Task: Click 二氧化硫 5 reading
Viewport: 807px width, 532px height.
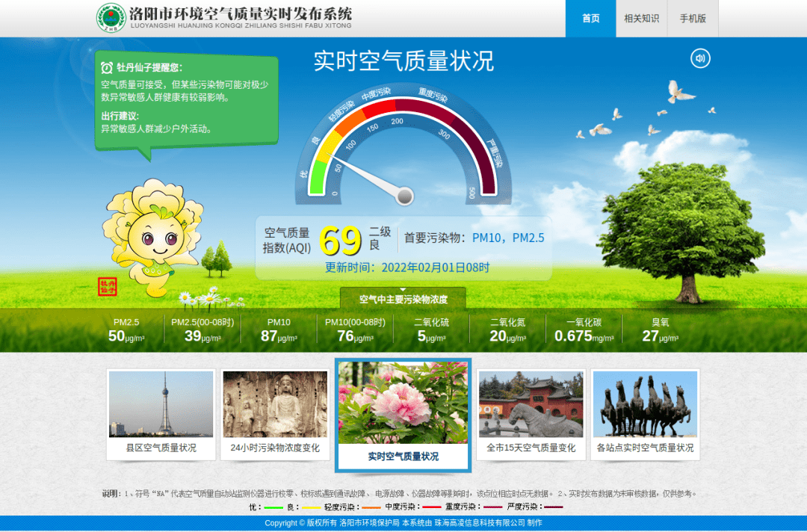Action: (x=431, y=336)
